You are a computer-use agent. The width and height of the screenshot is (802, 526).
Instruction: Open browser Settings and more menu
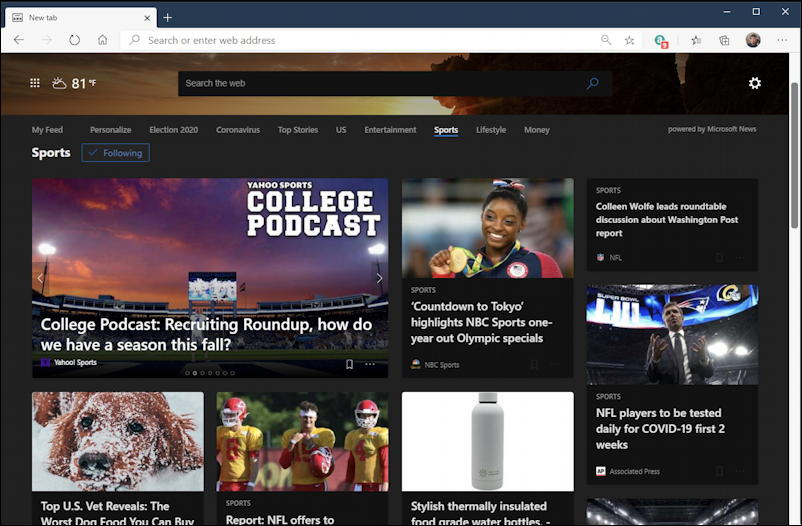[x=782, y=40]
